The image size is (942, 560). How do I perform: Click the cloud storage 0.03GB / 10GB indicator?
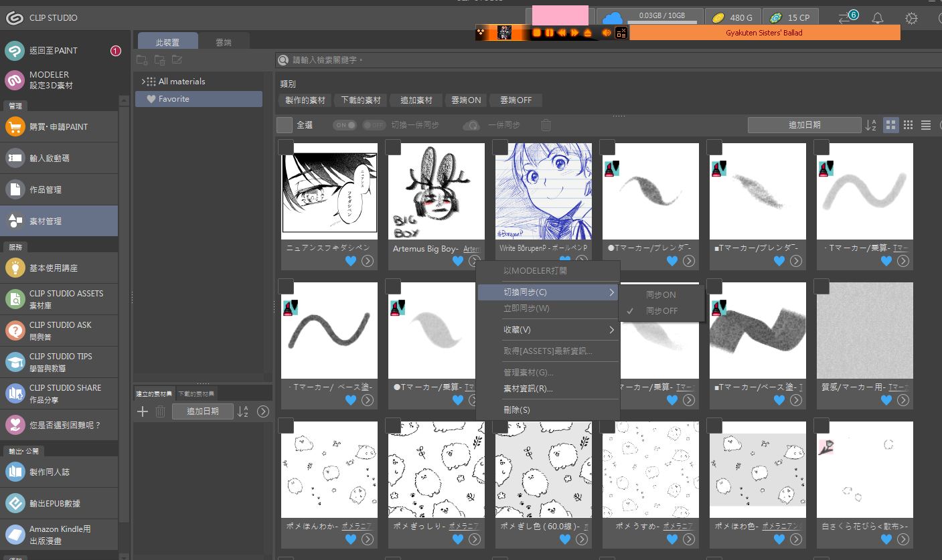click(x=649, y=17)
